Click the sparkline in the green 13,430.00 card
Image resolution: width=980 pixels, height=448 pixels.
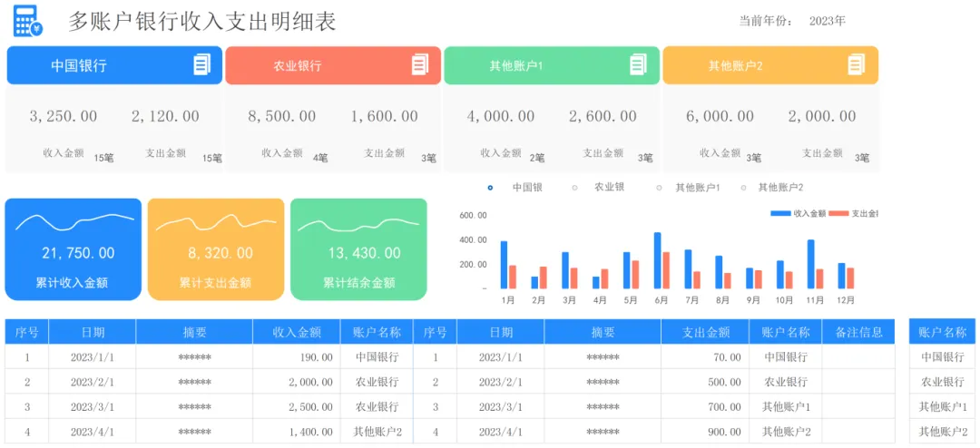[358, 225]
